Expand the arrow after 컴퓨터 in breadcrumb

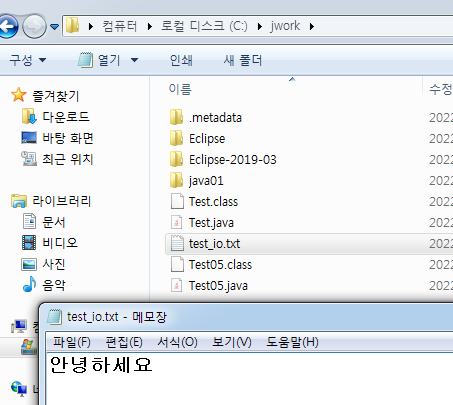click(150, 26)
